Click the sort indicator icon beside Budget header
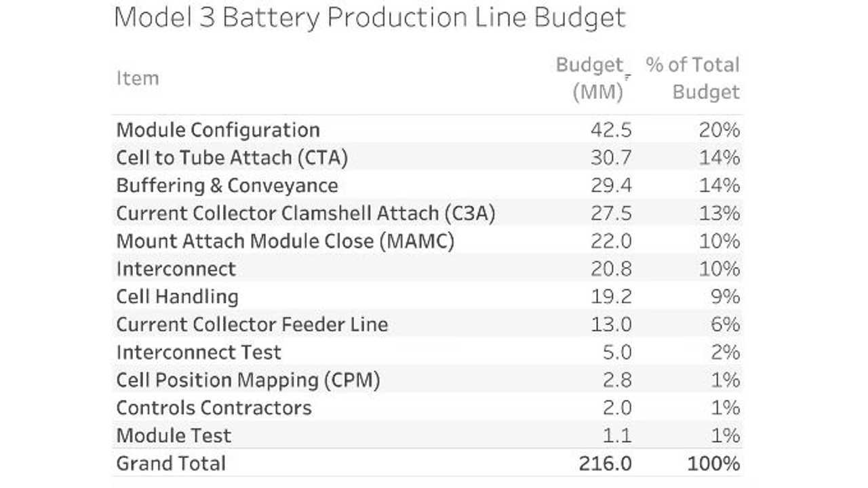Screen dimensions: 868x488 (628, 77)
